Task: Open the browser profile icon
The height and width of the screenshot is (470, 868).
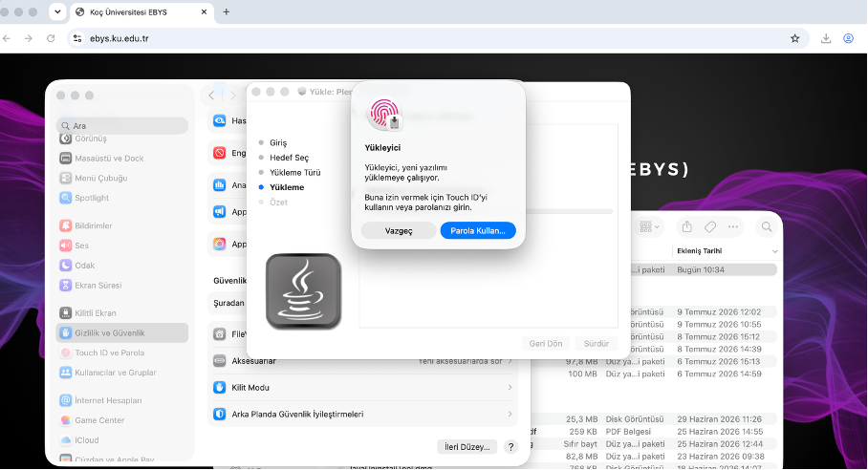Action: coord(848,38)
